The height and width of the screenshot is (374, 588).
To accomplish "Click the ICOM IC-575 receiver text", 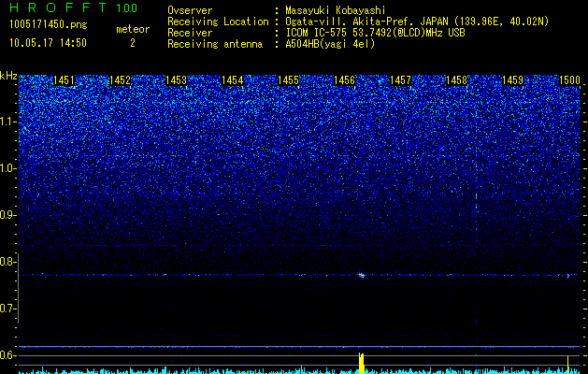I will coord(375,33).
